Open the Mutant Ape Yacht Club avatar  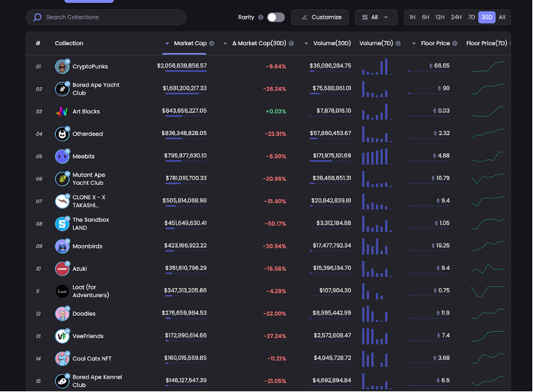tap(62, 179)
